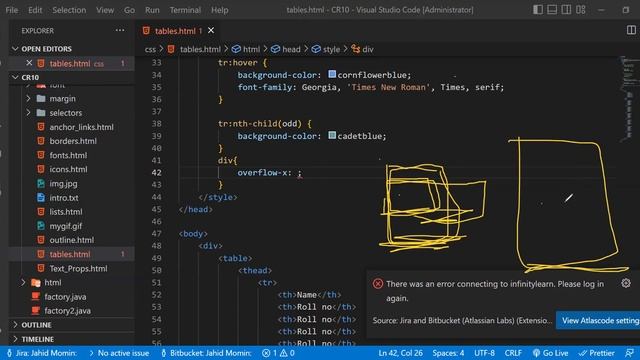Screen dimensions: 640x360
Task: Open the Go menu
Action: 129,10
